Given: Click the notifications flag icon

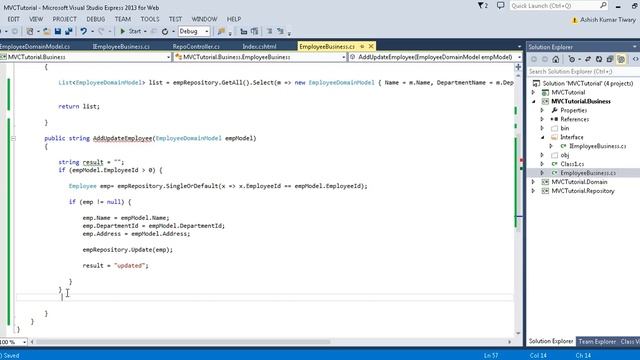Looking at the screenshot, I should (x=482, y=6).
